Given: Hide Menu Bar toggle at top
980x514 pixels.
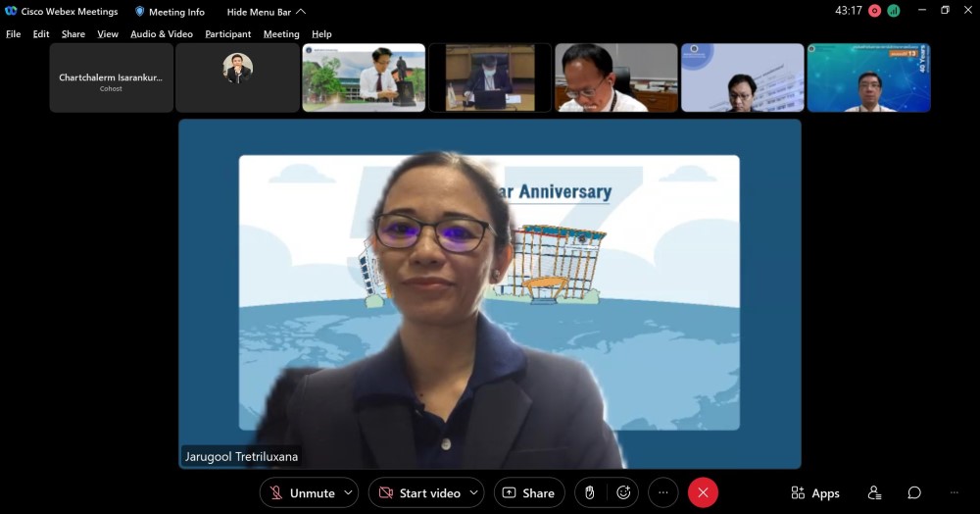Looking at the screenshot, I should click(x=266, y=12).
